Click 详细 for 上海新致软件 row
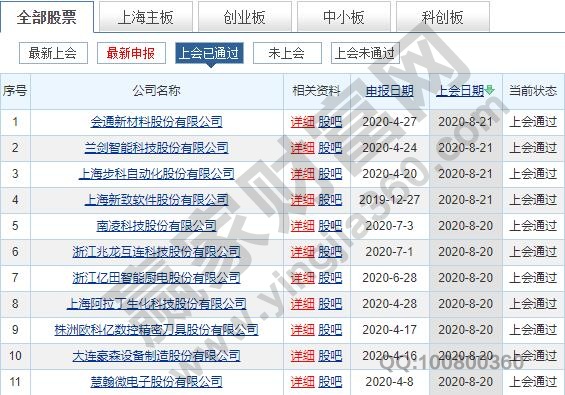The width and height of the screenshot is (565, 395). (x=303, y=200)
